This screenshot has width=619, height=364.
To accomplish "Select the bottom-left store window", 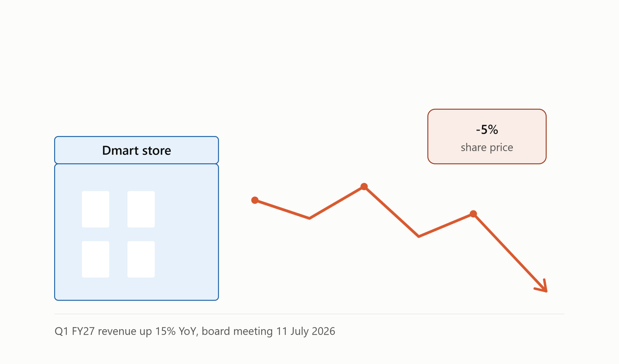I will tap(96, 259).
